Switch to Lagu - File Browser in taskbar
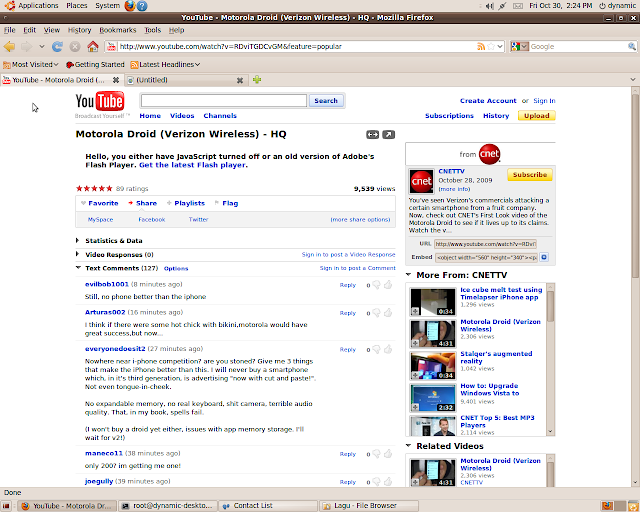 pos(369,506)
